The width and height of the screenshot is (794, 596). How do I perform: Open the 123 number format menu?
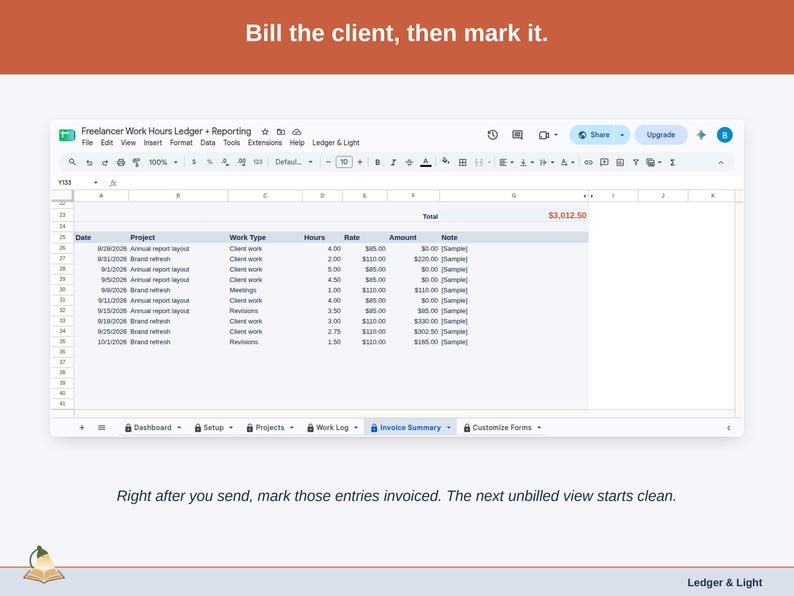[258, 162]
